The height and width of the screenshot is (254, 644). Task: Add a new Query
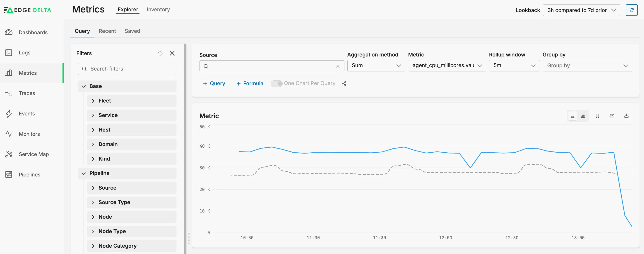point(214,83)
